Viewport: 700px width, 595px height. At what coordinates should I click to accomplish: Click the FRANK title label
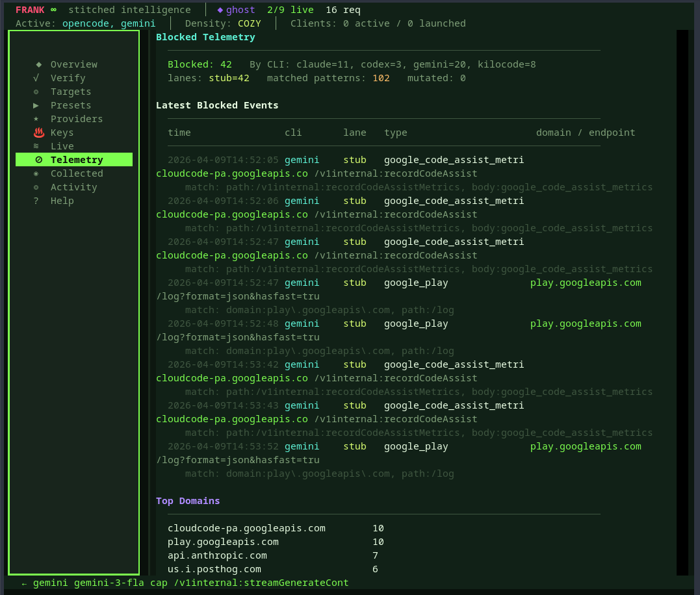30,10
